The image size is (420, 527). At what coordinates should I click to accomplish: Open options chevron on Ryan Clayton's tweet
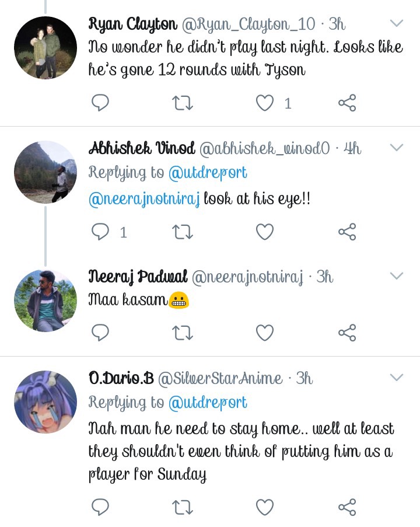point(397,24)
